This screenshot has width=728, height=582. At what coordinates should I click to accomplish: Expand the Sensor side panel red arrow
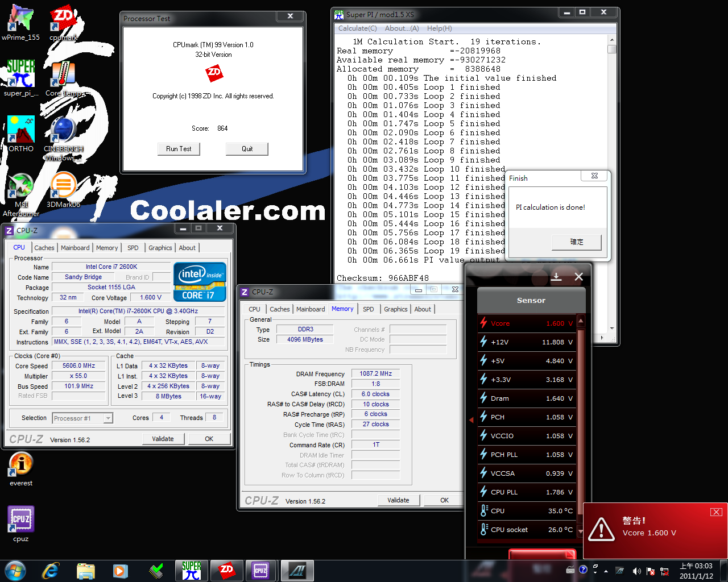coord(471,420)
